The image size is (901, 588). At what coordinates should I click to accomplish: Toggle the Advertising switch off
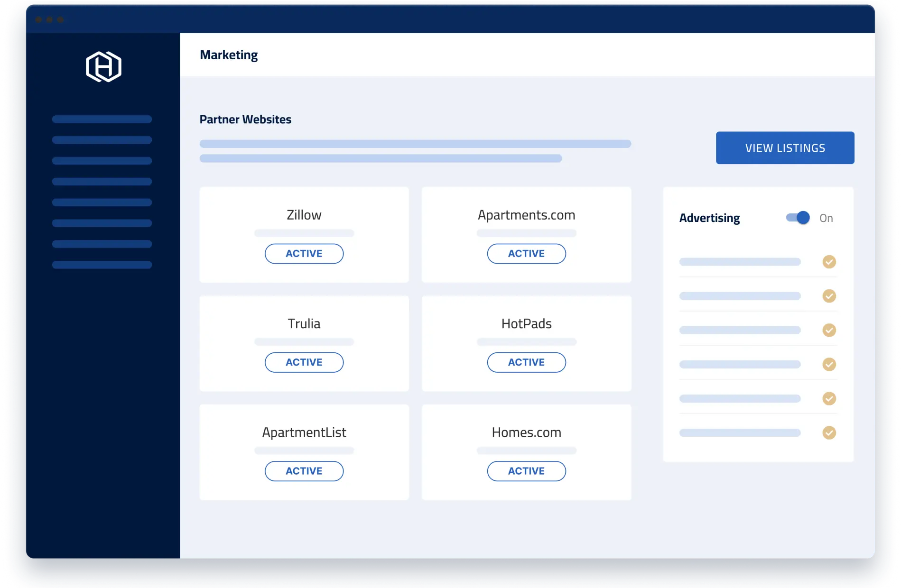(798, 217)
